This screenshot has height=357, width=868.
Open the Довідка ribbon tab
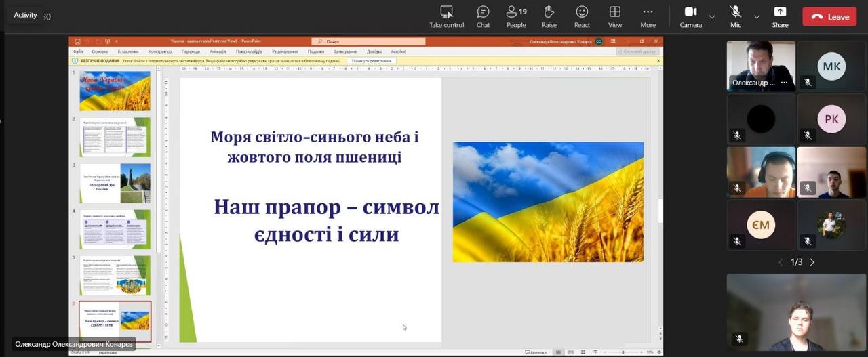click(374, 51)
